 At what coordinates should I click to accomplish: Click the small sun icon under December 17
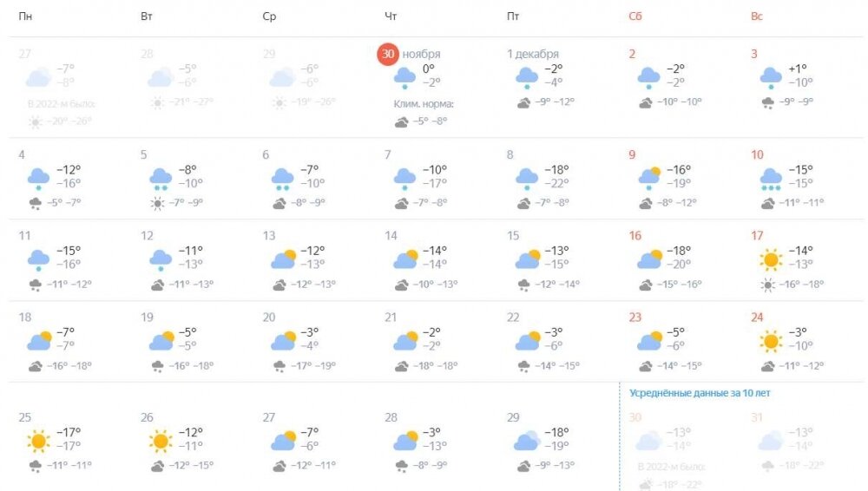pos(768,285)
